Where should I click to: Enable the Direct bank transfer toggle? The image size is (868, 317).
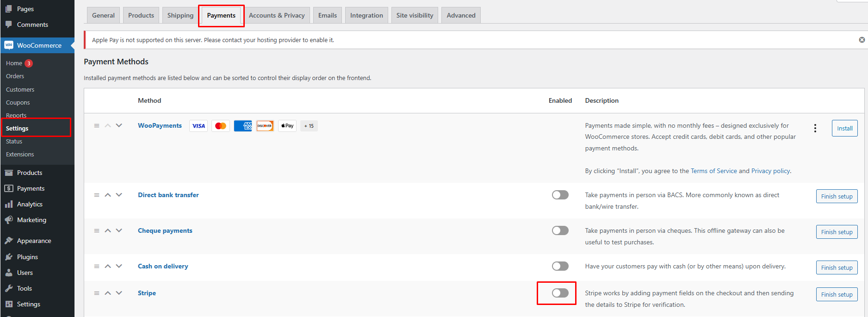(x=560, y=195)
